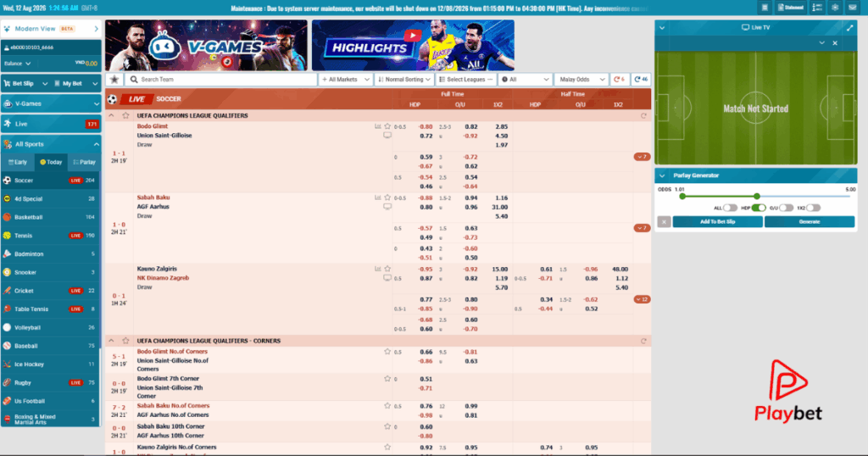Open the All time filter dropdown

tap(525, 79)
